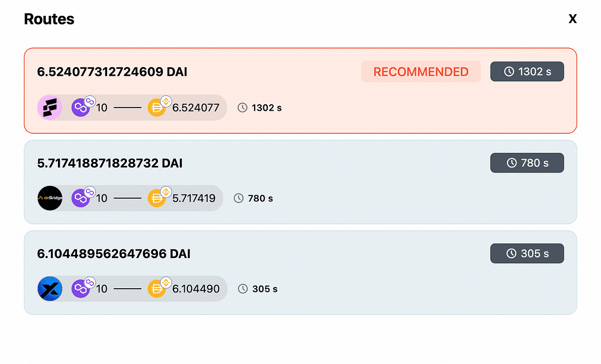Click the purple Polygon token icon in first route
This screenshot has width=601, height=364.
point(81,108)
